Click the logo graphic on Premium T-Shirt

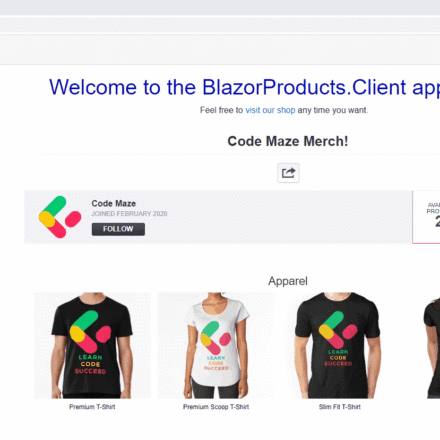pos(90,332)
